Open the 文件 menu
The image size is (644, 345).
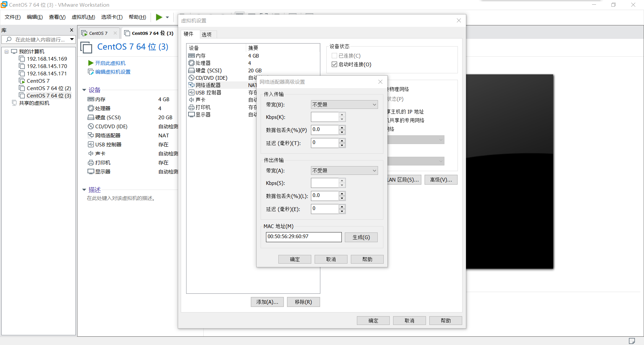pyautogui.click(x=13, y=17)
